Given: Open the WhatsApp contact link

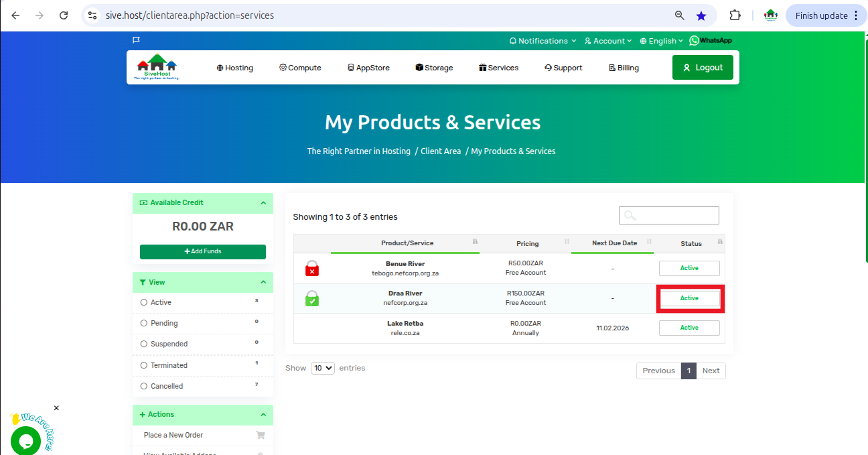Looking at the screenshot, I should (711, 41).
